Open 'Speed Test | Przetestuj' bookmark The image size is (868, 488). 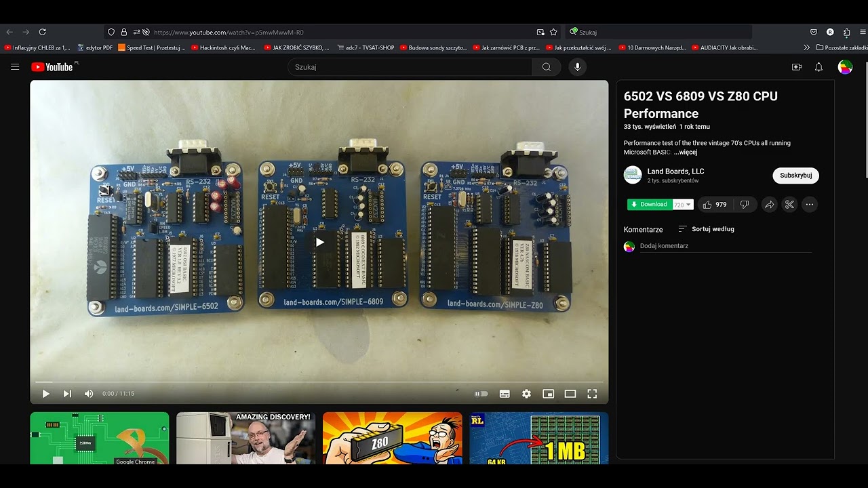152,48
